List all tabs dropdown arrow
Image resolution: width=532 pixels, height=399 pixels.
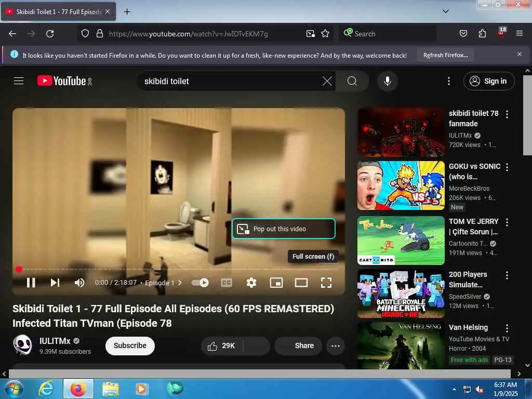pos(445,11)
